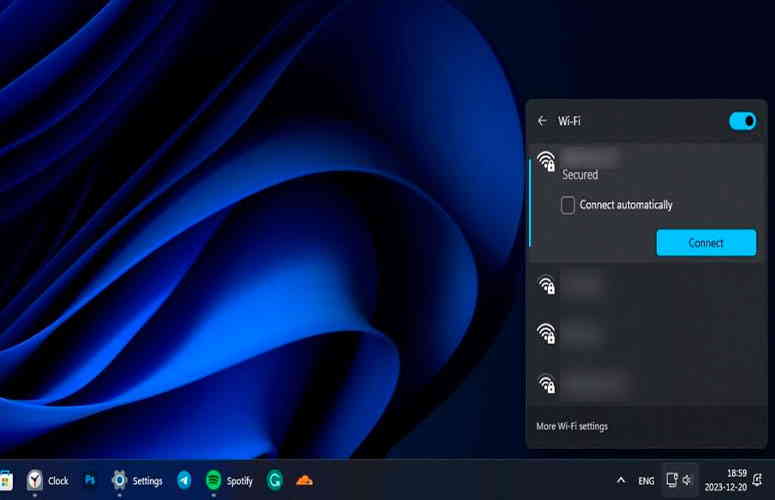Turn off the Wi-Fi toggle switch
Screen dimensions: 775x500
[x=742, y=121]
